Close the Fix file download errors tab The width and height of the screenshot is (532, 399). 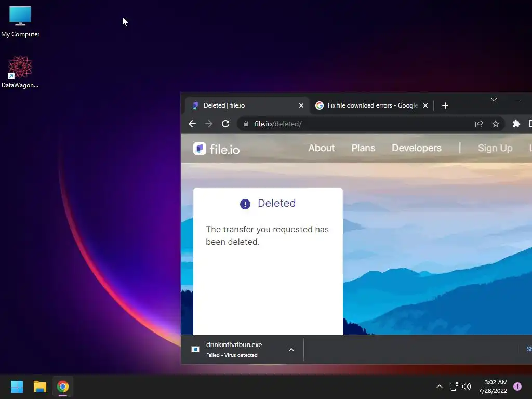coord(425,105)
